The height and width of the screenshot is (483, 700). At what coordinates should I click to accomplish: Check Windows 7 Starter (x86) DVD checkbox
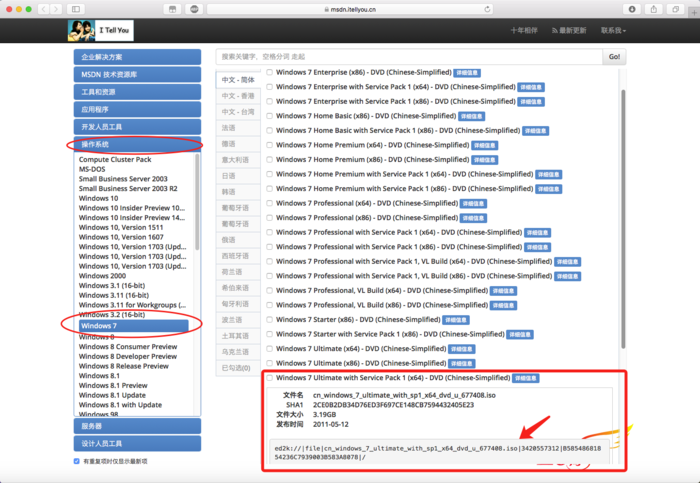(x=269, y=320)
